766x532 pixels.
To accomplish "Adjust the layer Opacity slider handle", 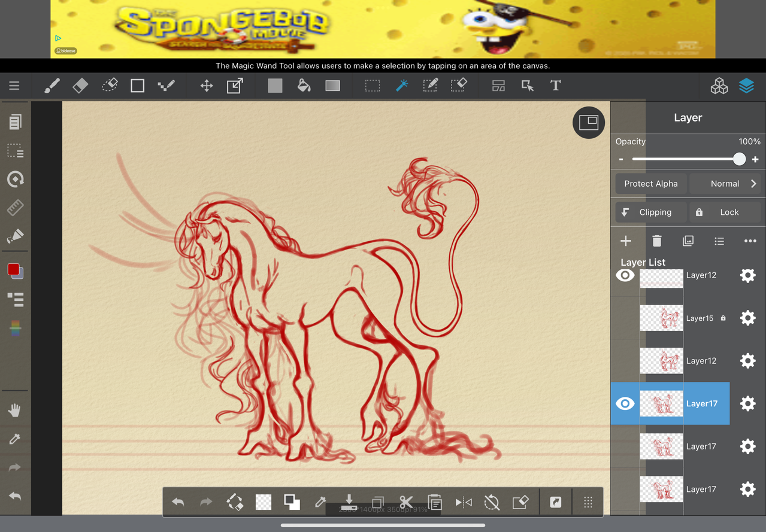I will tap(739, 159).
